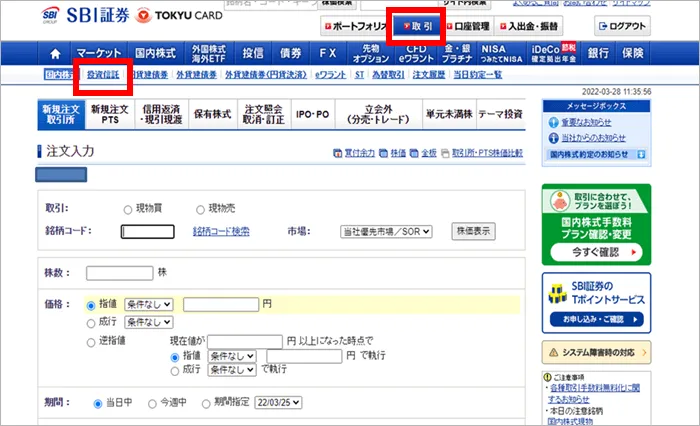Open the FX navigation item
Screen dimensions: 700x426
pos(327,53)
